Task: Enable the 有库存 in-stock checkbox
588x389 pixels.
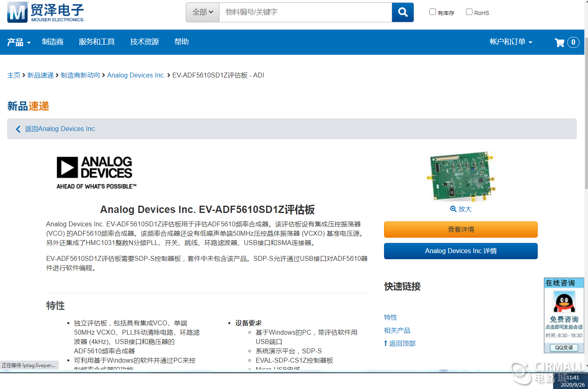Action: (x=433, y=12)
